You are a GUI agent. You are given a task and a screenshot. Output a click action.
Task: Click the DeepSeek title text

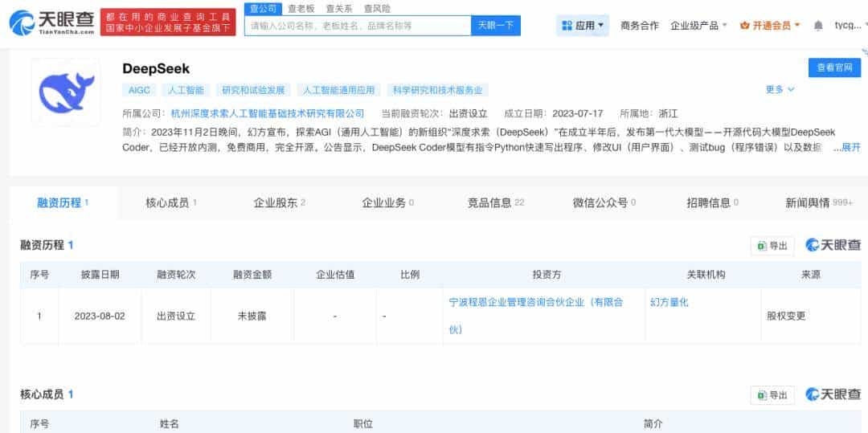point(156,68)
